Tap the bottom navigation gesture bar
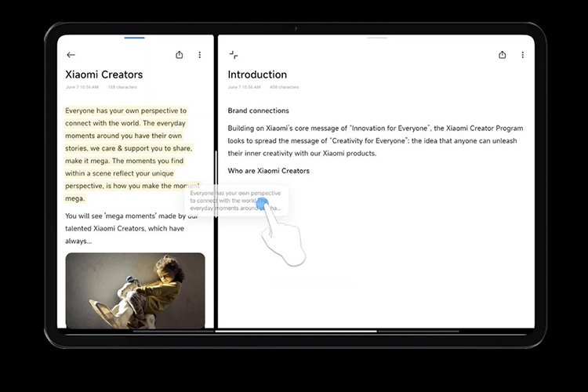588x392 pixels. pyautogui.click(x=296, y=331)
